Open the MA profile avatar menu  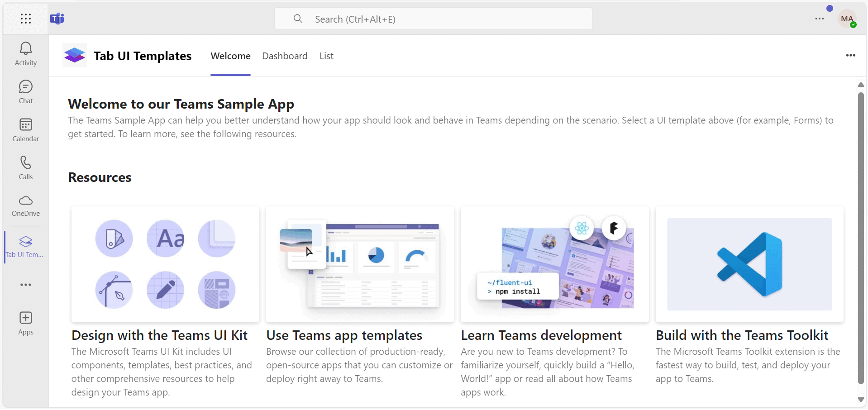point(847,19)
